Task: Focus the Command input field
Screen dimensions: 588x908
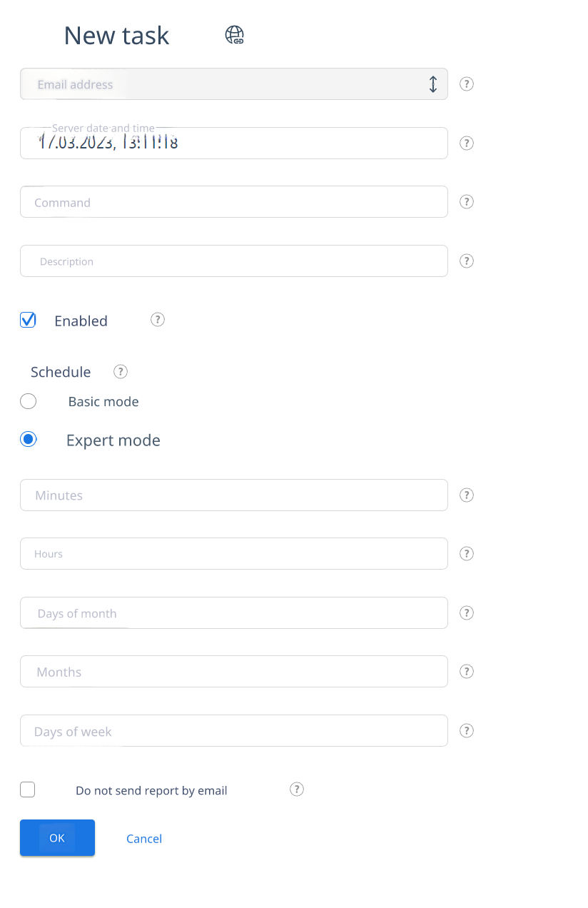Action: pos(234,202)
